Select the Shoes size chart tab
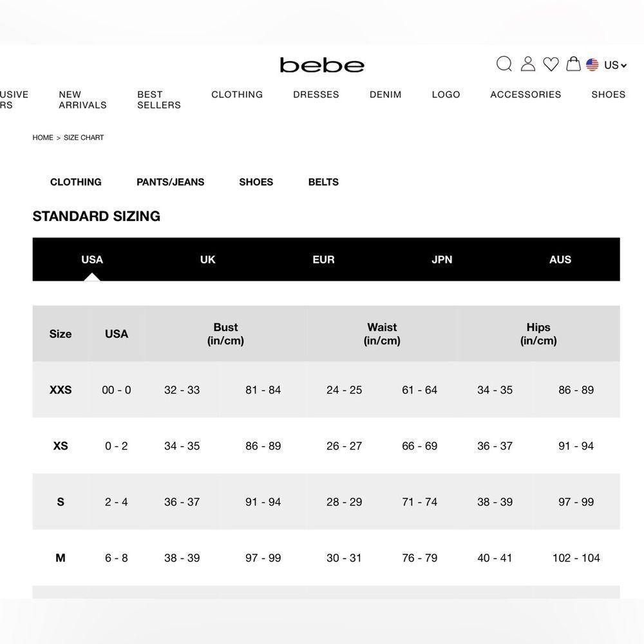The image size is (644, 644). [x=256, y=182]
